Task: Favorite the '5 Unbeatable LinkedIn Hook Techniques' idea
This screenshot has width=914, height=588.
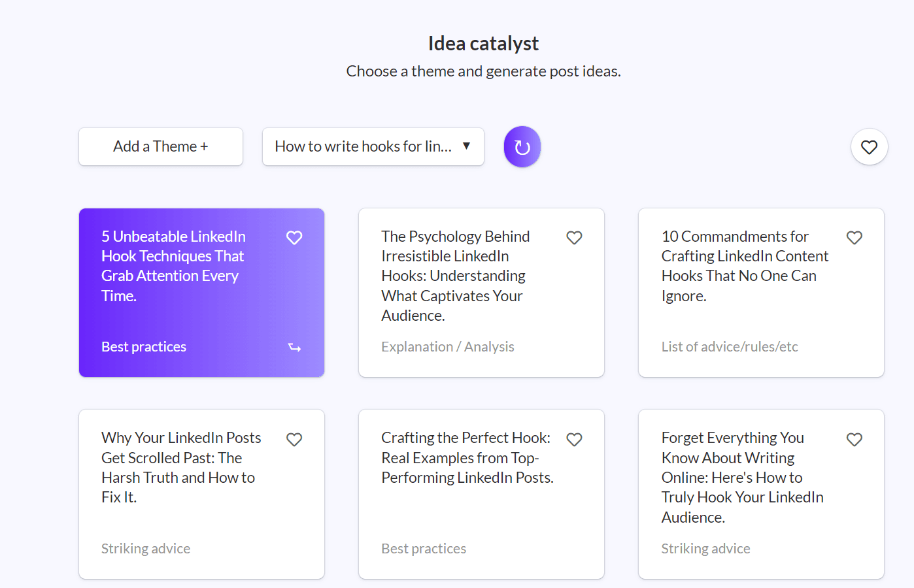Action: point(294,238)
